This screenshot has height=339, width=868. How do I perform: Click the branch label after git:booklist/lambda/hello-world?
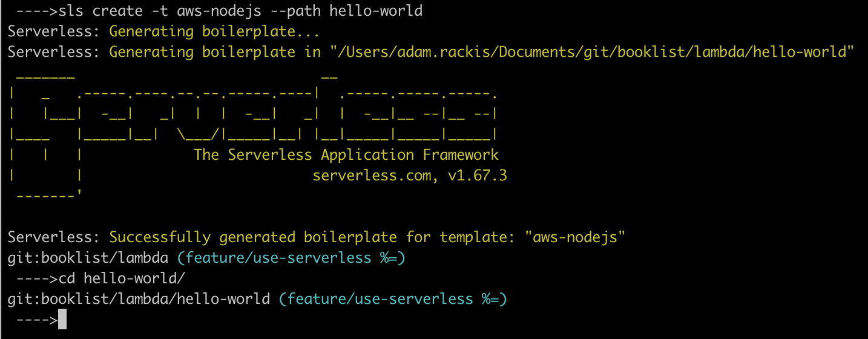pos(393,299)
